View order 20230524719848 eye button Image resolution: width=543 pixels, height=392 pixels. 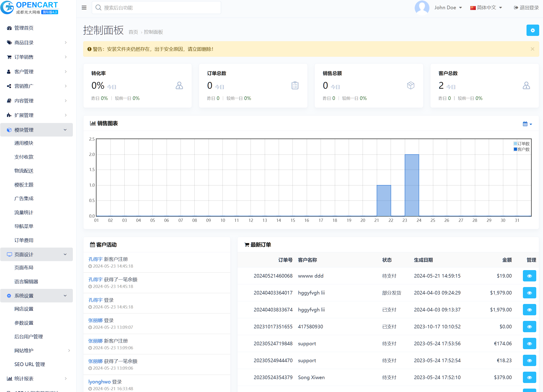(x=529, y=344)
